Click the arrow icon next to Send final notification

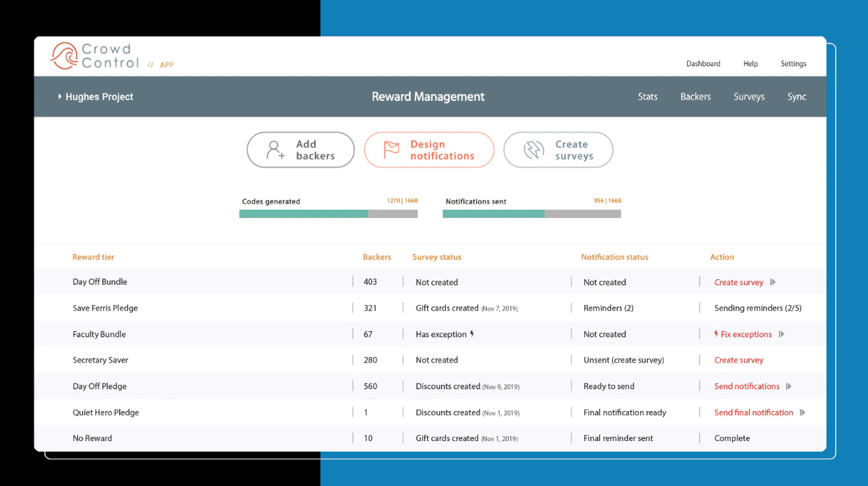tap(803, 412)
